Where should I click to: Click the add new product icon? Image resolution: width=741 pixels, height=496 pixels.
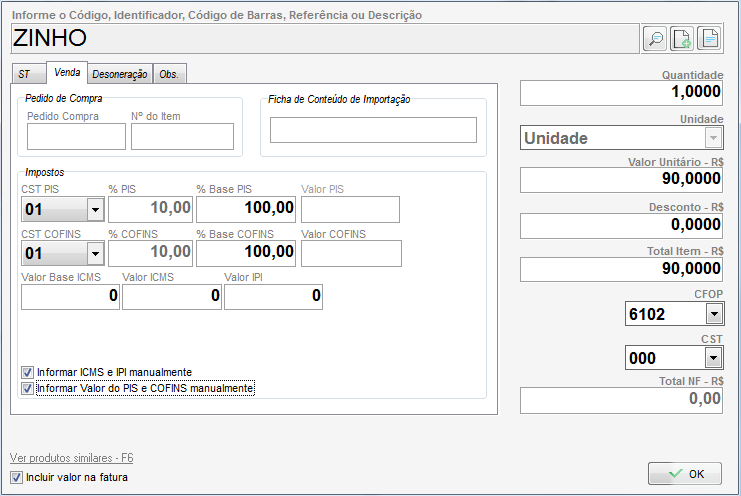pyautogui.click(x=681, y=38)
